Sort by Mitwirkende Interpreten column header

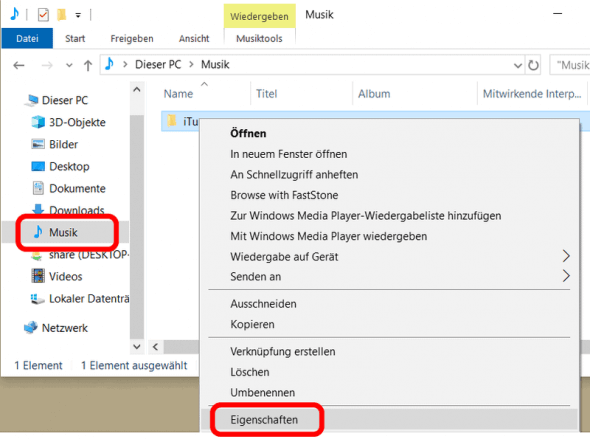[x=532, y=94]
